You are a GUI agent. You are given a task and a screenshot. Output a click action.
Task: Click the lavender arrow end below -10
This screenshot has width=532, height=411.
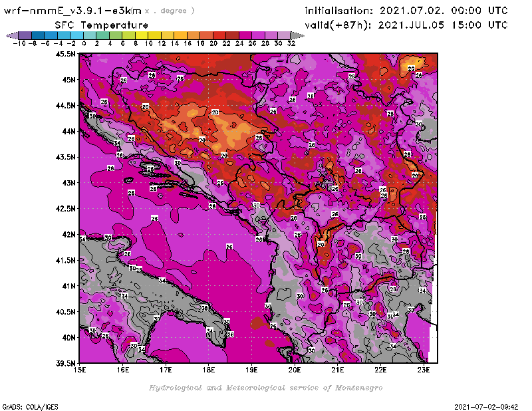tap(12, 35)
